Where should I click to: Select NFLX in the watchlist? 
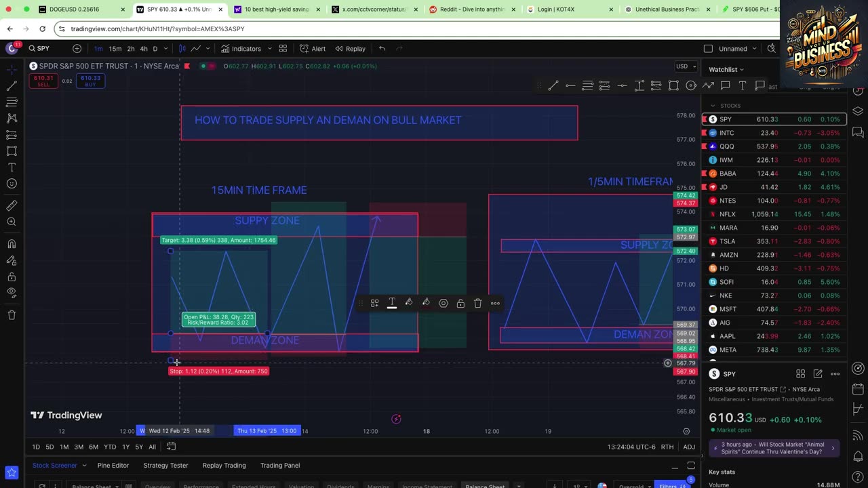pyautogui.click(x=774, y=214)
